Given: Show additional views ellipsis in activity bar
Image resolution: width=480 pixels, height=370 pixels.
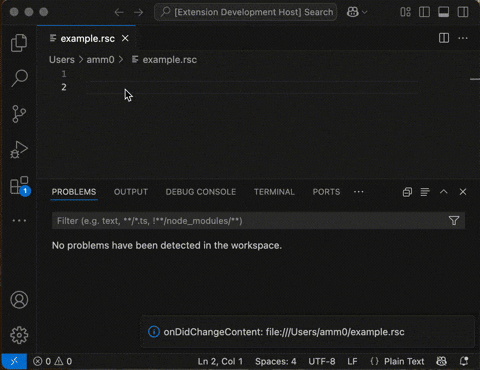Looking at the screenshot, I should (19, 221).
